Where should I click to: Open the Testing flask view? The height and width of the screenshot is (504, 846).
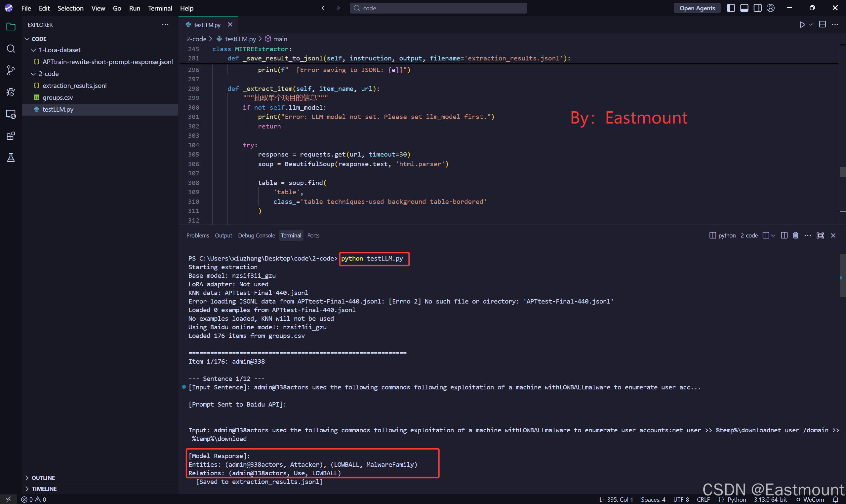pos(11,158)
